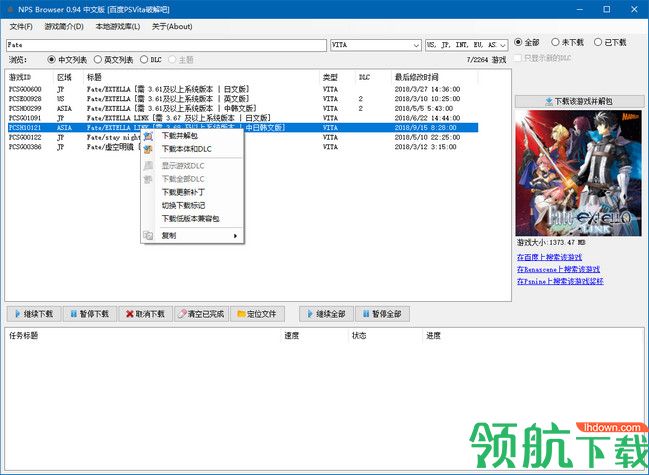
Task: Select the 全部 filter radio button
Action: [x=518, y=42]
